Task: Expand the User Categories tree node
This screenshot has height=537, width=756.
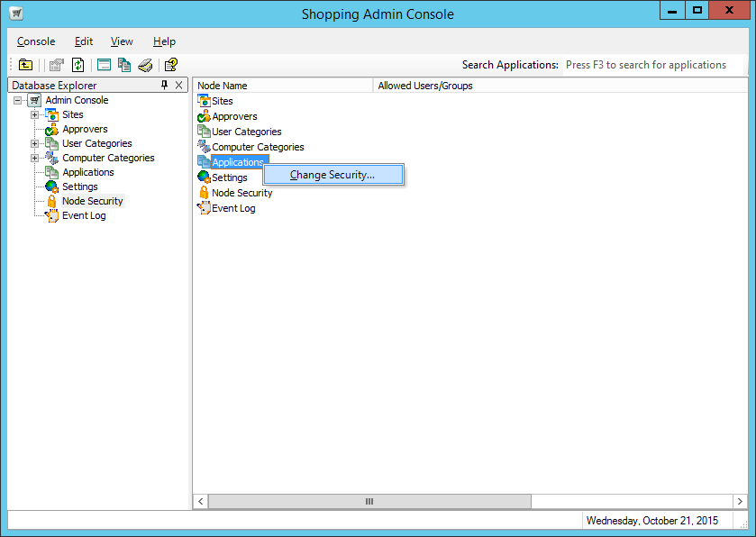Action: pos(34,143)
